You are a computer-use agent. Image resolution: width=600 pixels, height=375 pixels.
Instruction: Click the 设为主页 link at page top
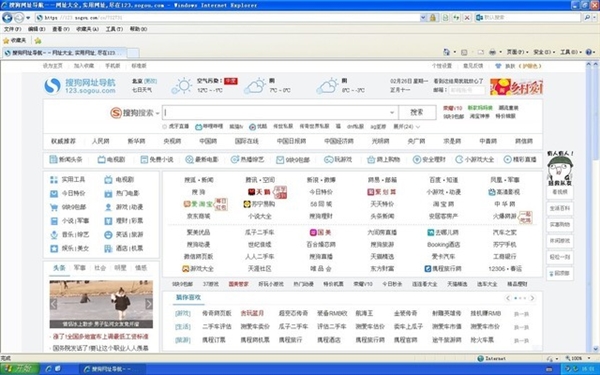tap(52, 66)
